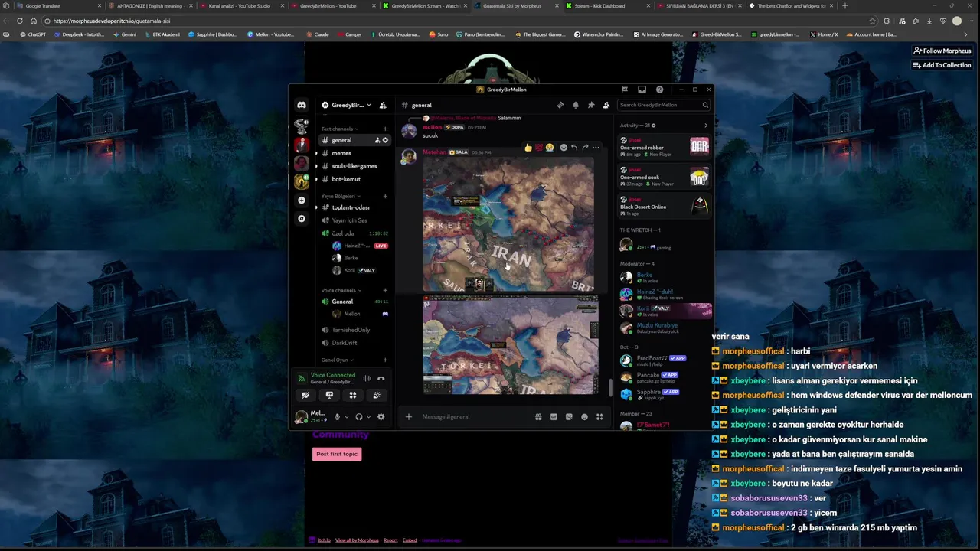Start an activity in voice panel
980x551 pixels.
[353, 396]
